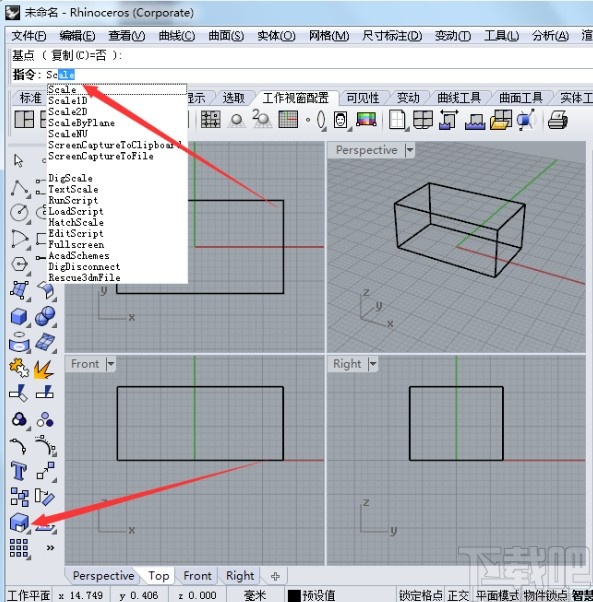This screenshot has width=593, height=602.
Task: Click the Ungroup objects icon
Action: pyautogui.click(x=45, y=420)
